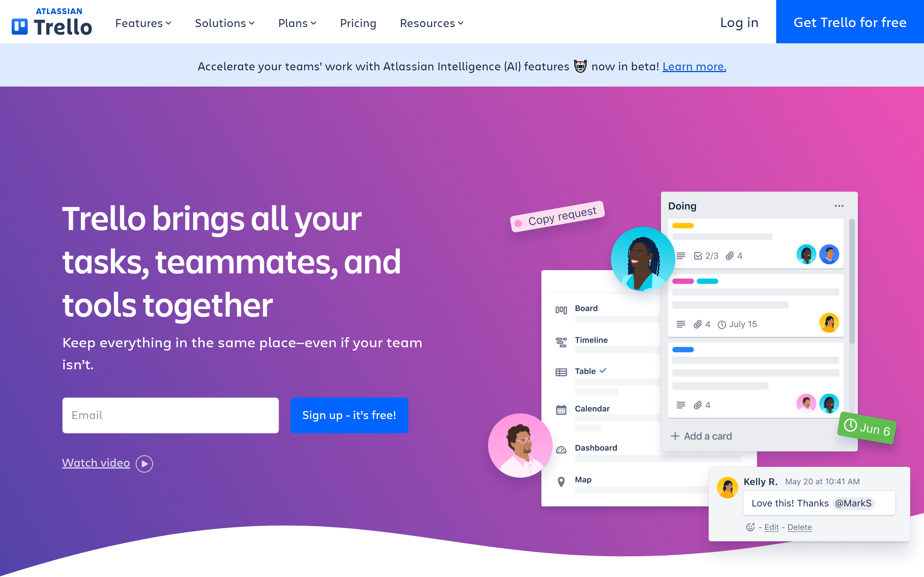This screenshot has height=577, width=924.
Task: Click the Sign up – it's free button
Action: tap(349, 415)
